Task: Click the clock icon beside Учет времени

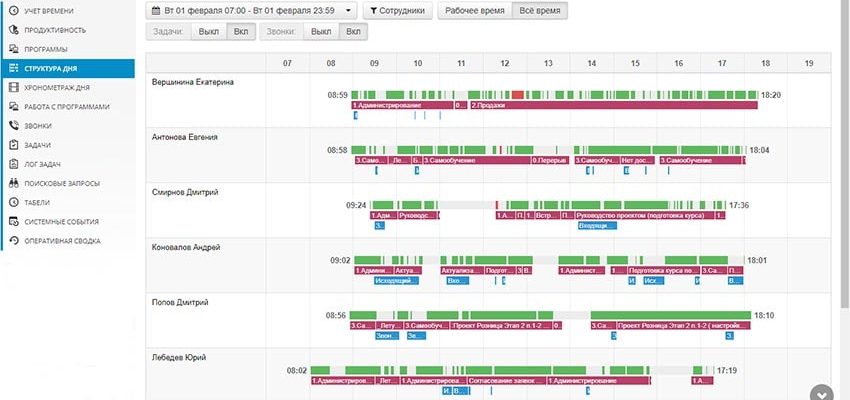Action: click(14, 11)
